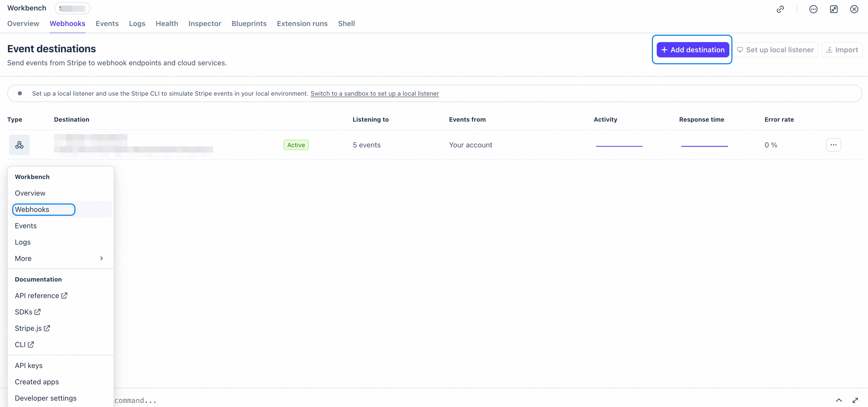Click the shell command input field

tap(472, 400)
